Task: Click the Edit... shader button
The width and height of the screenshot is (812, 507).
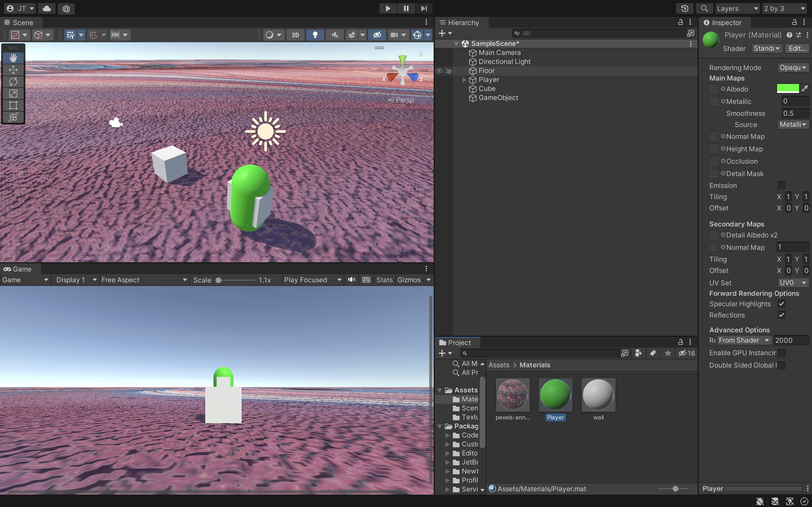Action: [x=797, y=48]
